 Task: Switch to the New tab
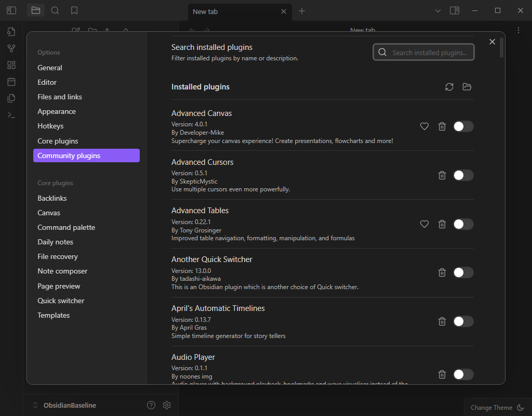click(234, 11)
